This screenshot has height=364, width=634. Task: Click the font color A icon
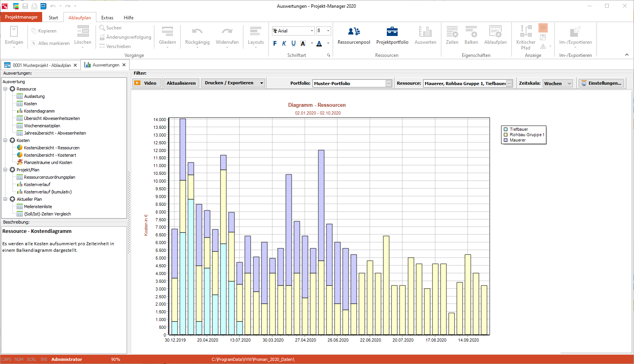coord(319,43)
